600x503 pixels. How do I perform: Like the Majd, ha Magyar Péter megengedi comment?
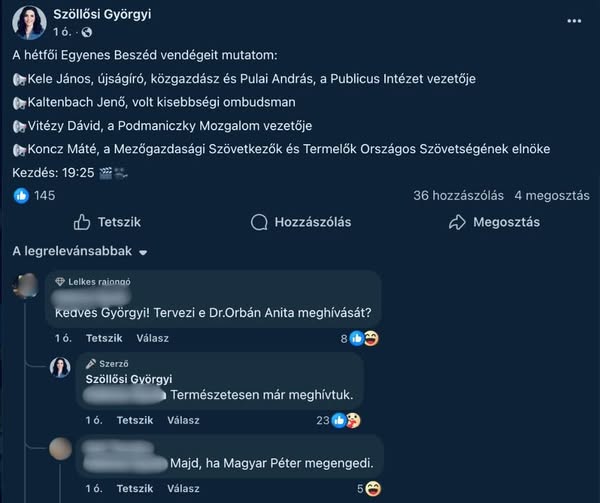(135, 488)
